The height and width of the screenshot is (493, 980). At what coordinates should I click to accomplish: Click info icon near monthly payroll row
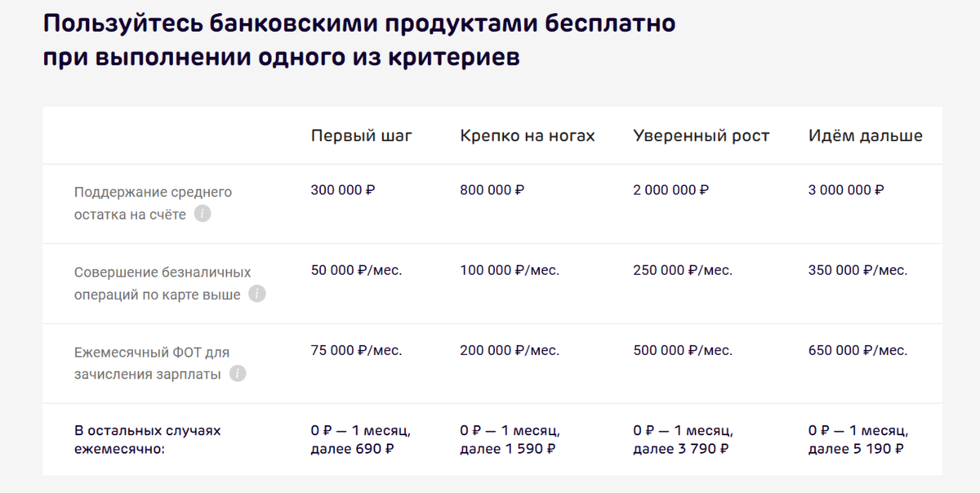click(238, 374)
